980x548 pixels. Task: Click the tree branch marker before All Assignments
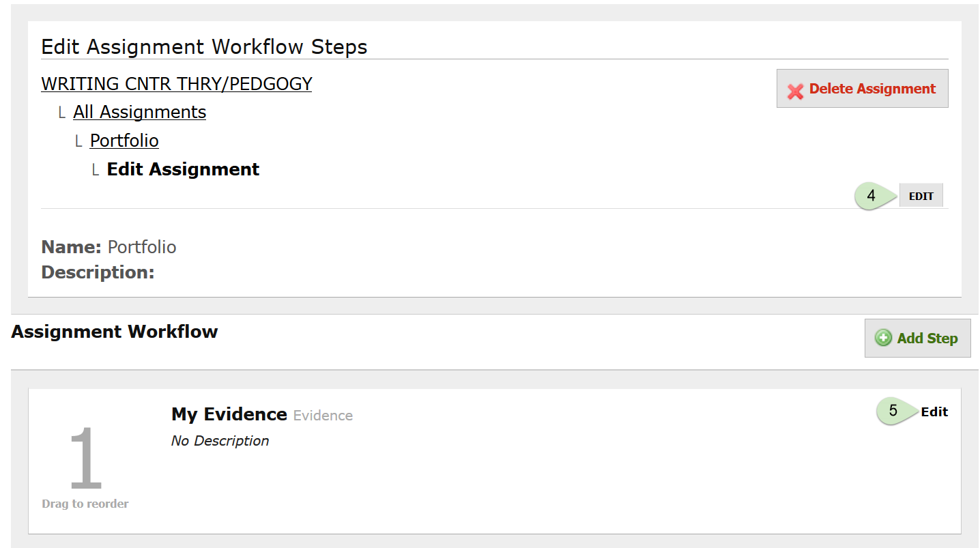point(62,113)
